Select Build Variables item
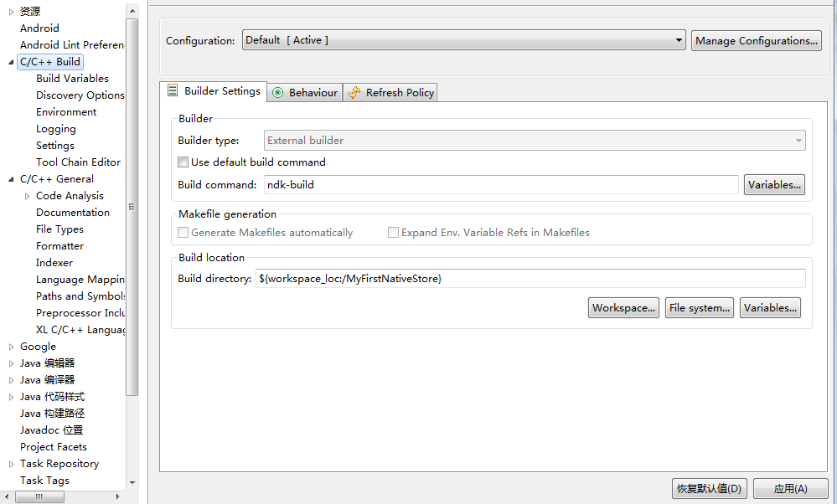Screen dimensions: 837x504 point(72,79)
